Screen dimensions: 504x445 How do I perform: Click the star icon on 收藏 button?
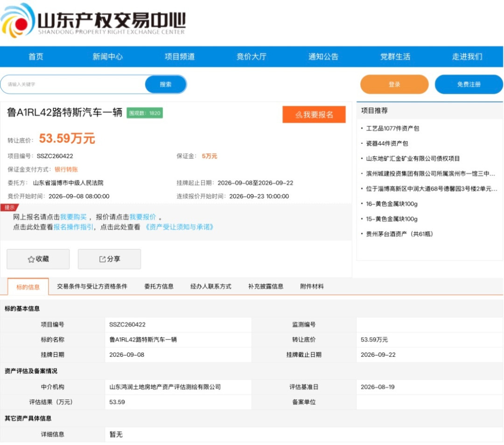click(x=31, y=259)
